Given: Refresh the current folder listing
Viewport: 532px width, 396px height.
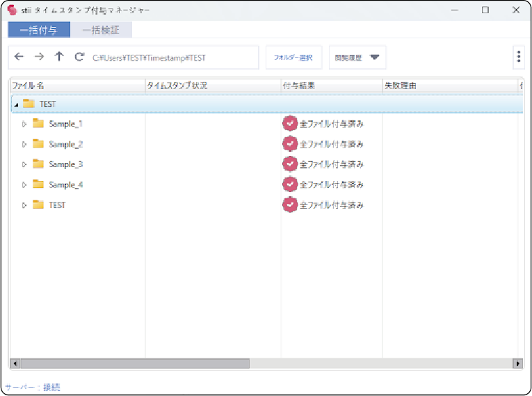Looking at the screenshot, I should coord(79,58).
